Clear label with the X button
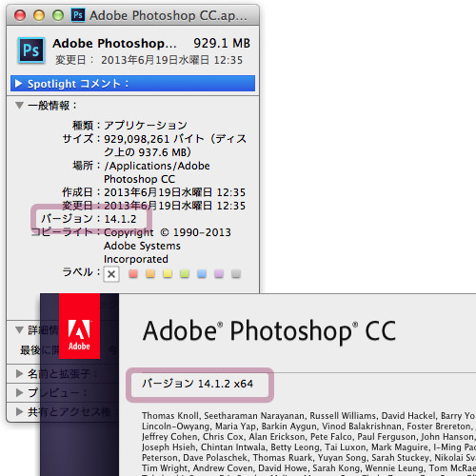Screen dimensions: 476x476 [x=111, y=274]
